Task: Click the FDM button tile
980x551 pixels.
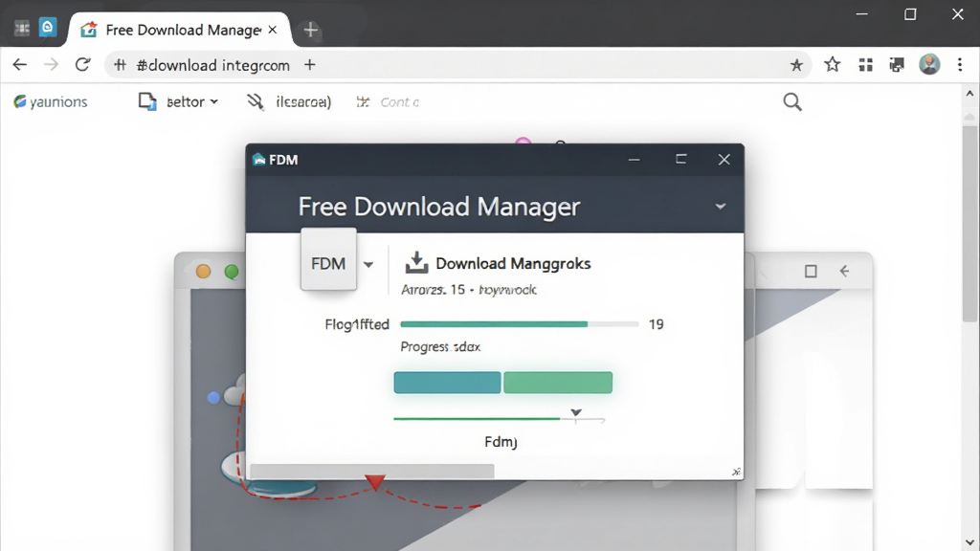Action: click(x=329, y=259)
